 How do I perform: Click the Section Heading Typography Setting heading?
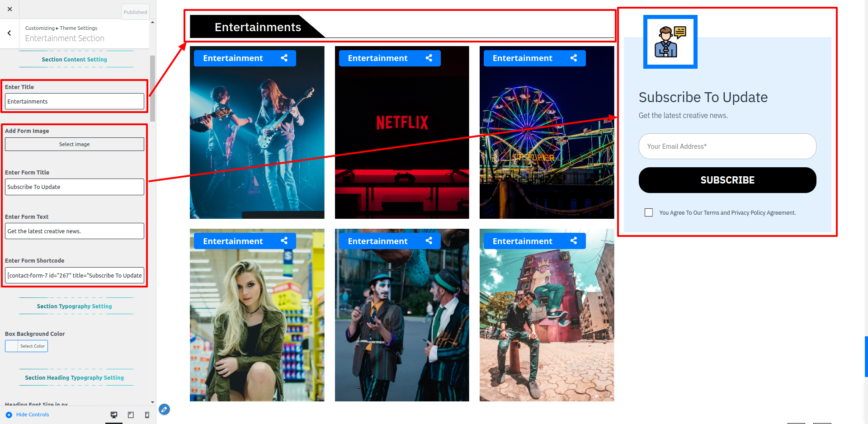tap(75, 377)
